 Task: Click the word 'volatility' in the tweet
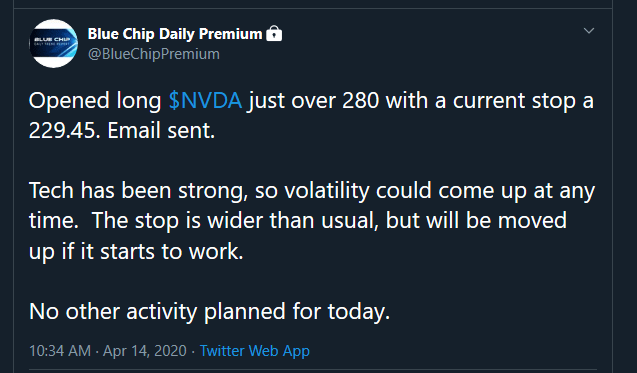326,191
